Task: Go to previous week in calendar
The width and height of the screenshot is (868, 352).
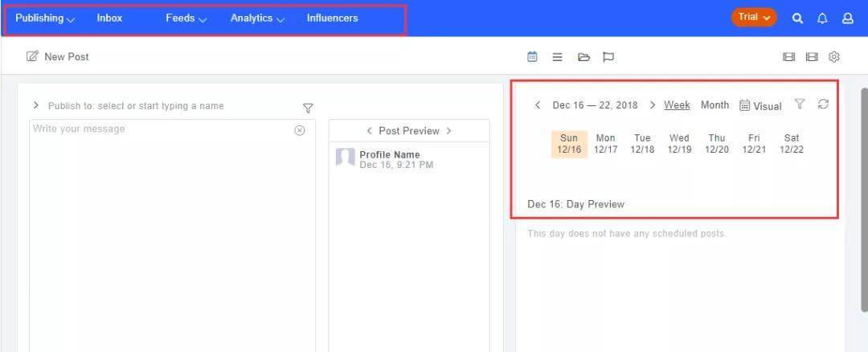Action: click(x=538, y=105)
